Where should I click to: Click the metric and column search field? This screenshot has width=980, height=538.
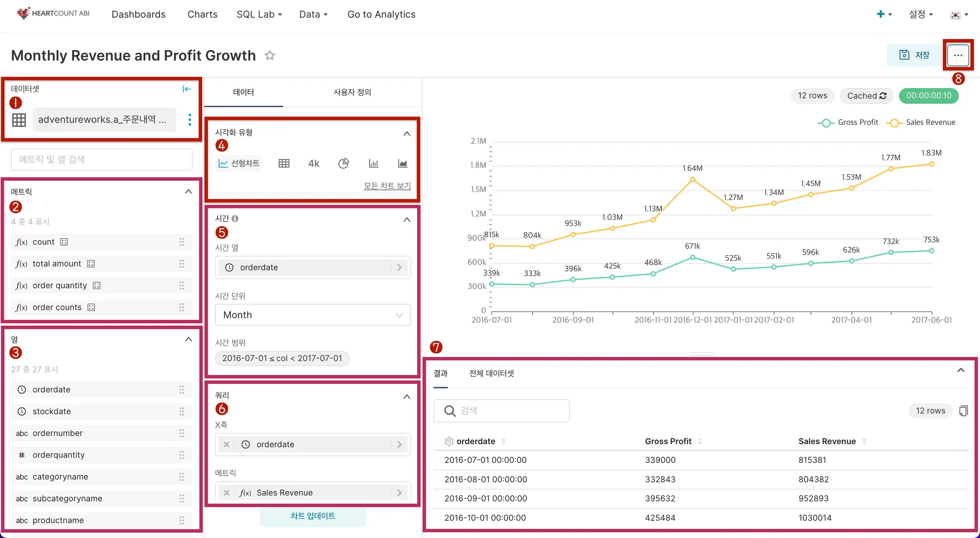coord(101,159)
